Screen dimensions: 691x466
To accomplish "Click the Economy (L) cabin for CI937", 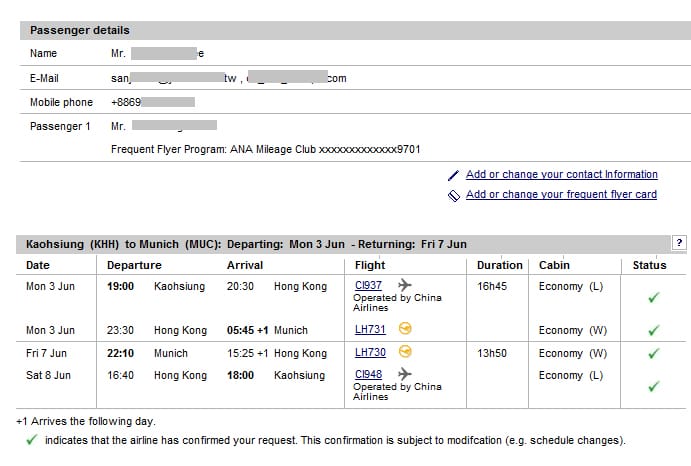I will tap(571, 287).
